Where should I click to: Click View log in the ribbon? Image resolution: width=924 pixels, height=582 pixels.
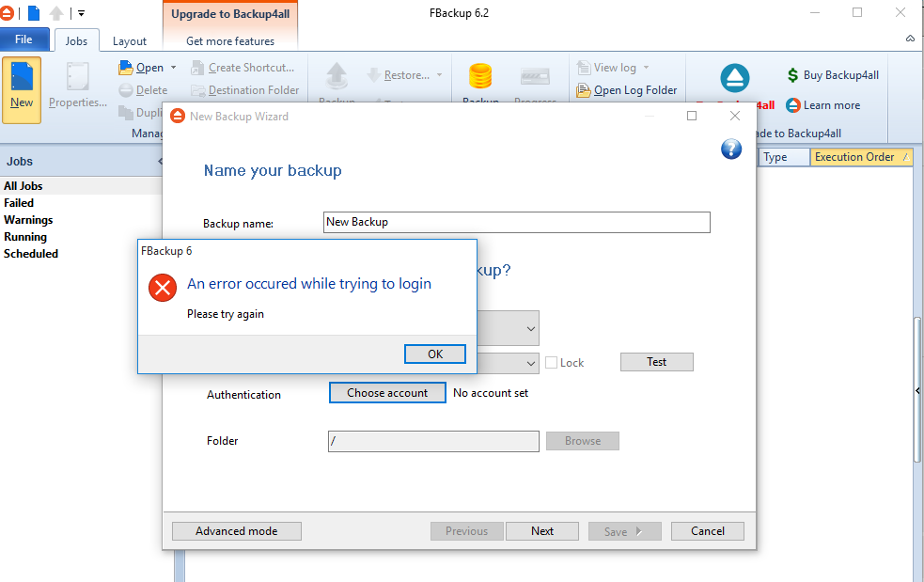(607, 68)
